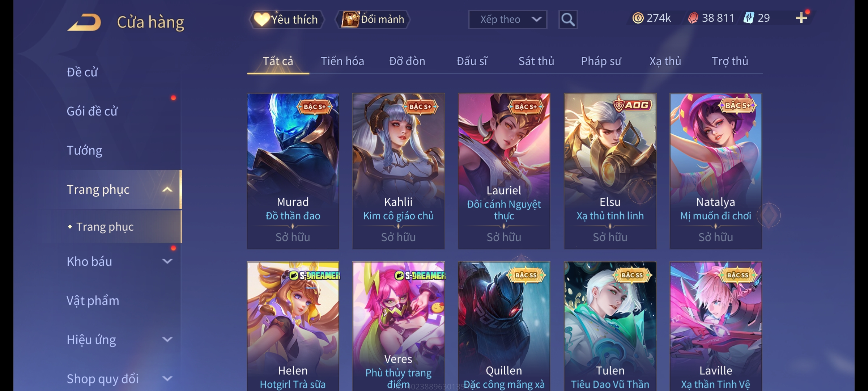Tap the blue voucher icon
868x391 pixels.
pos(748,18)
